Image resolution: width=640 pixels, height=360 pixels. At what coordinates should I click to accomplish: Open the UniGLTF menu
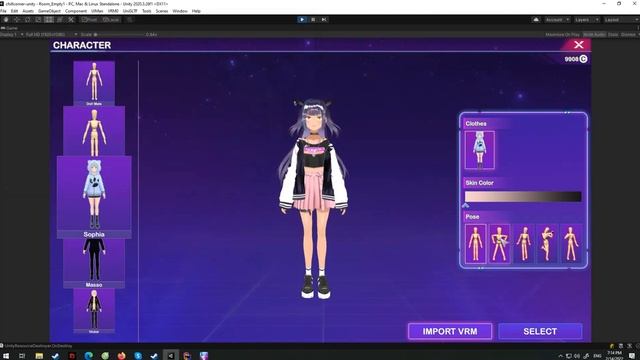[x=130, y=11]
